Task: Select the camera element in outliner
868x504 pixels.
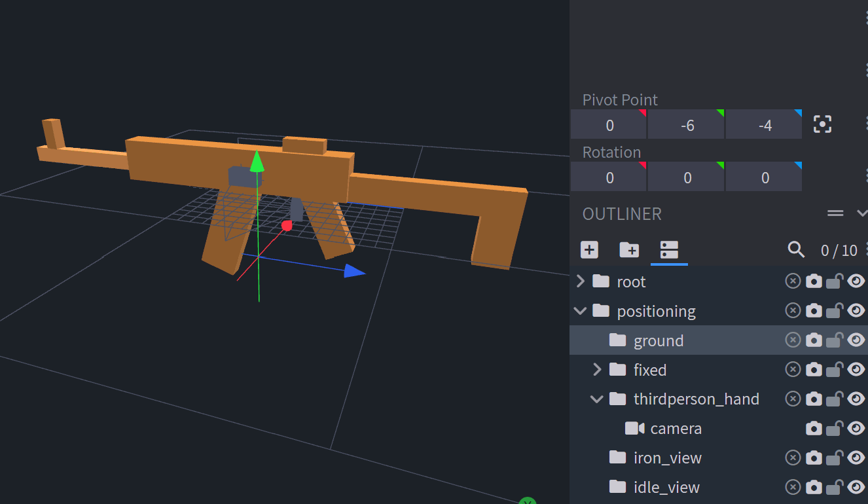Action: (719, 429)
